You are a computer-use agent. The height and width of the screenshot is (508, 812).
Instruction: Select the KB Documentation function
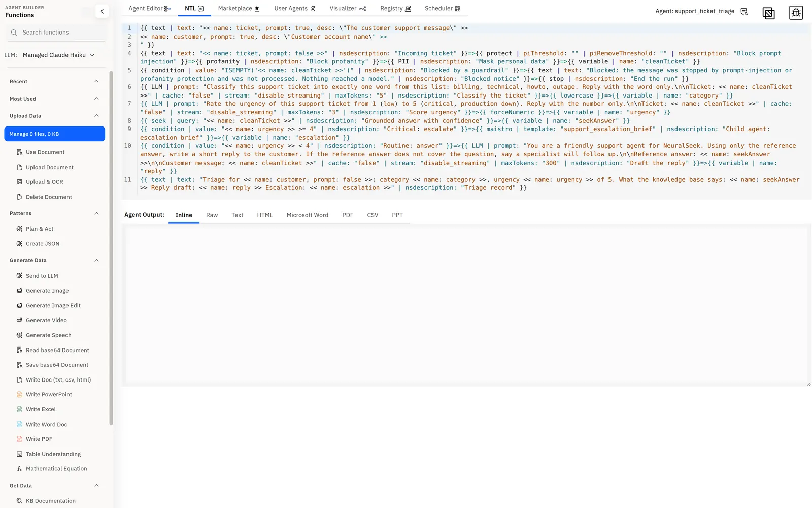pyautogui.click(x=51, y=501)
